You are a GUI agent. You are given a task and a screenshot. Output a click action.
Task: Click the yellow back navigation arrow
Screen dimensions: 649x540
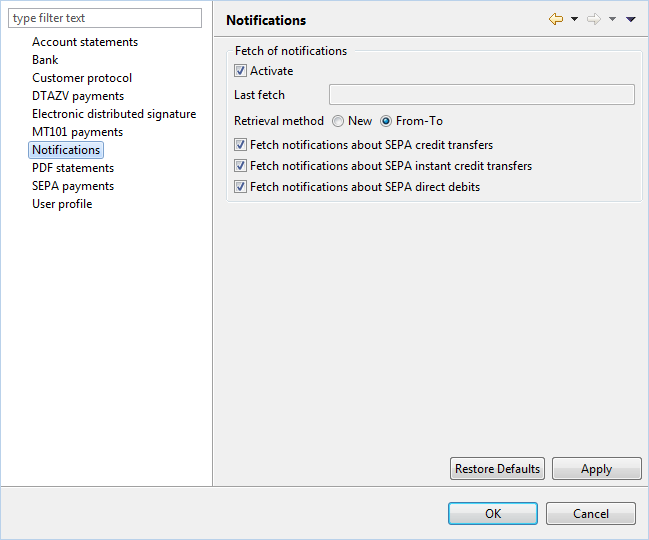pyautogui.click(x=555, y=19)
